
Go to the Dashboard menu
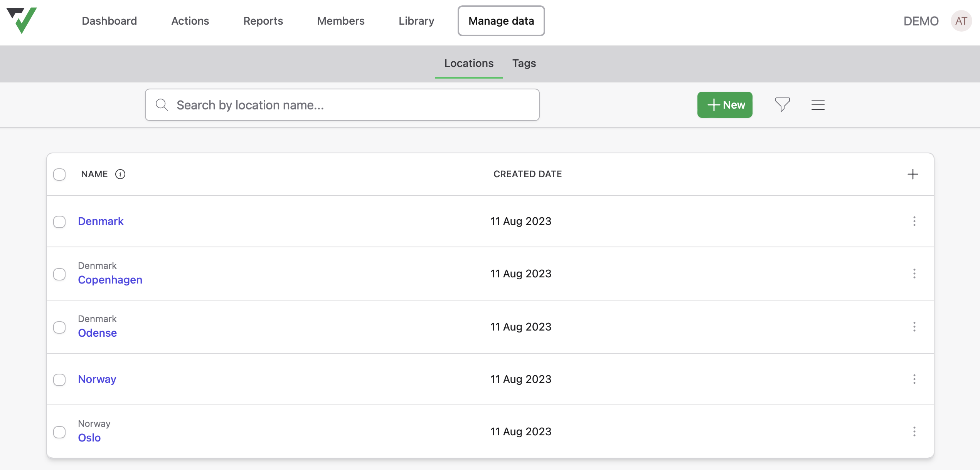click(x=109, y=21)
